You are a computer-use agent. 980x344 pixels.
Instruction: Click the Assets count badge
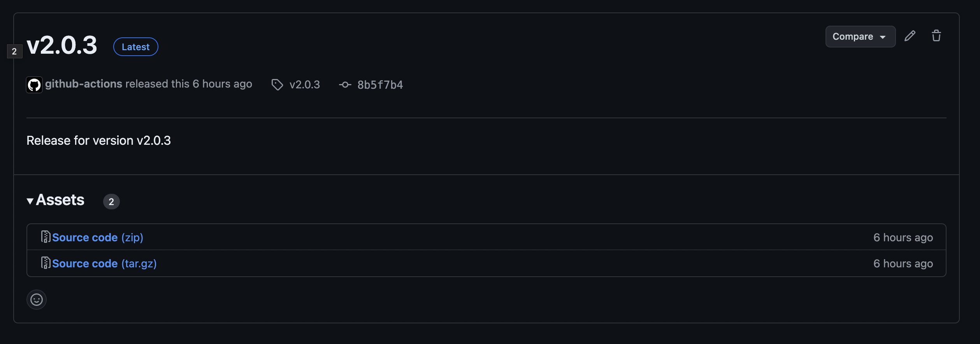(x=111, y=202)
